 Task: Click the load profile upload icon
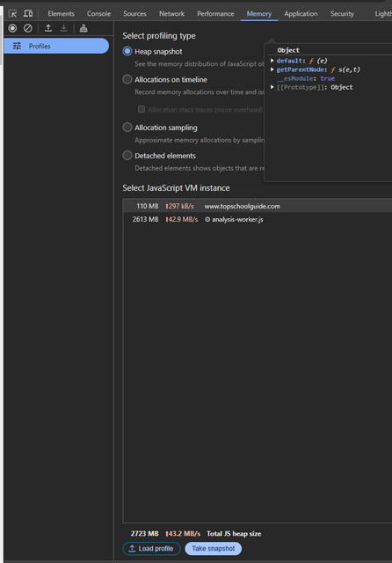48,28
